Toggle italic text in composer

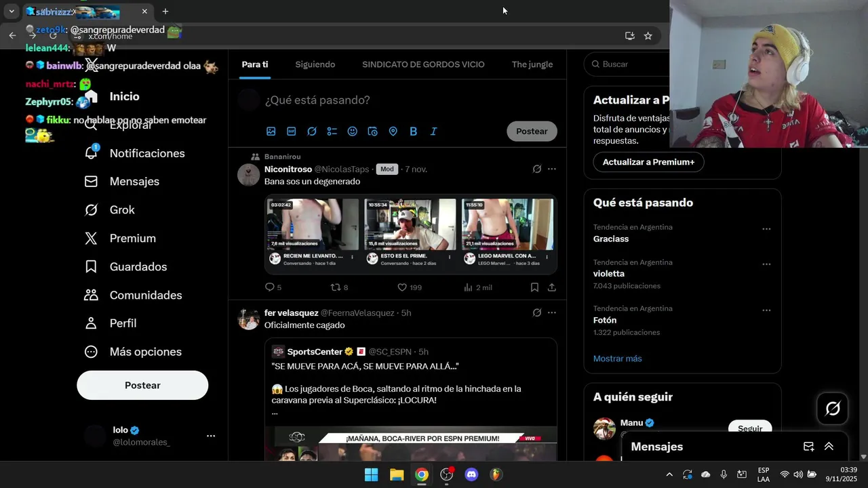click(x=433, y=131)
